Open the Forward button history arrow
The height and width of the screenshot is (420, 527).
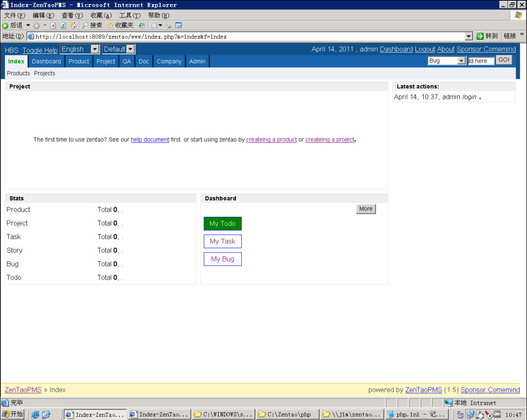click(45, 25)
